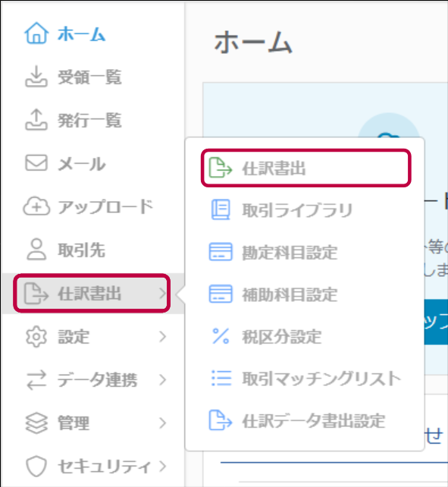Screen dimensions: 448x487
Task: Click the home house icon in sidebar
Action: [x=36, y=33]
